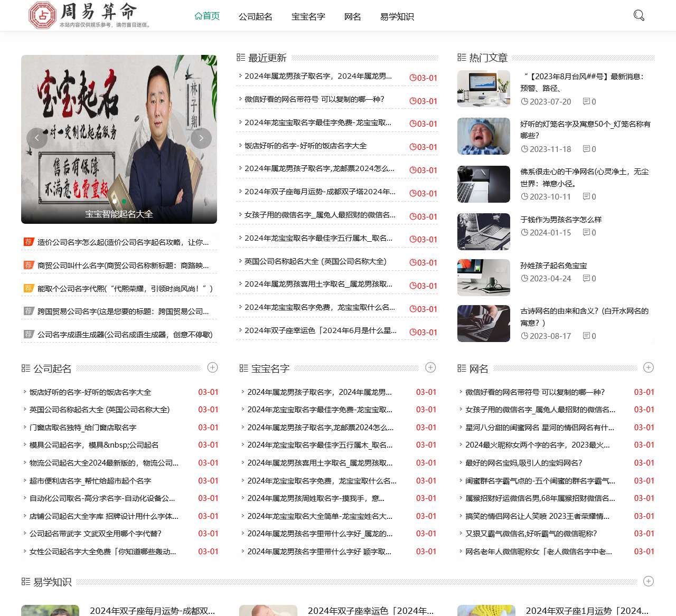Open the 公司起名 navigation menu item

(x=255, y=16)
